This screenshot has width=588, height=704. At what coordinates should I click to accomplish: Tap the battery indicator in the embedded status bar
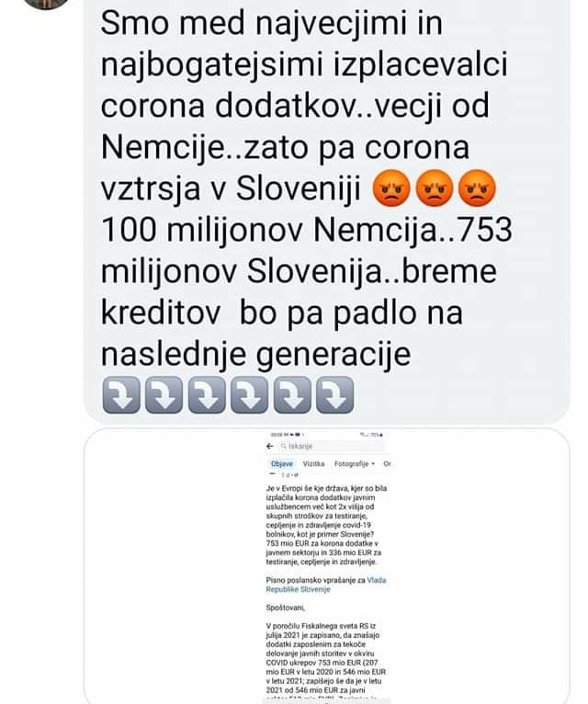point(379,435)
